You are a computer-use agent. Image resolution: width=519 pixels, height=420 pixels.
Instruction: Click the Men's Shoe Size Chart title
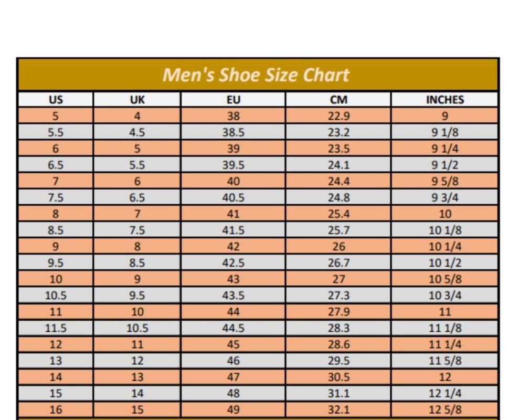(256, 75)
